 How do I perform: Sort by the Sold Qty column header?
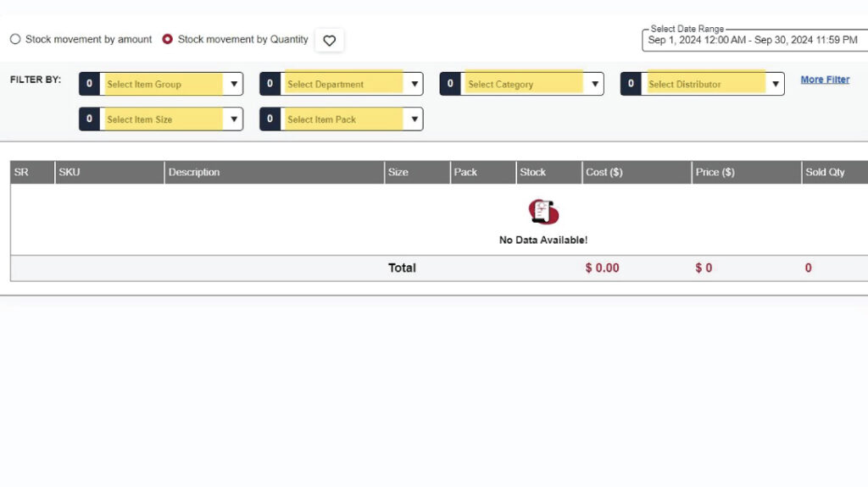pos(825,172)
